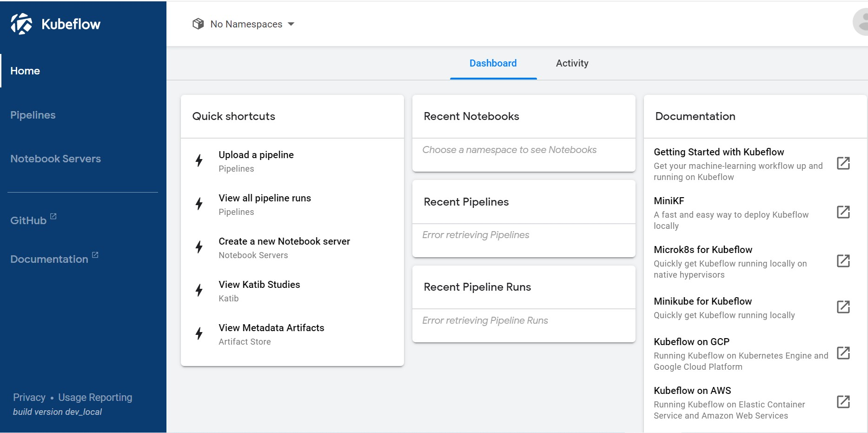868x433 pixels.
Task: Select the Dashboard tab
Action: click(493, 63)
